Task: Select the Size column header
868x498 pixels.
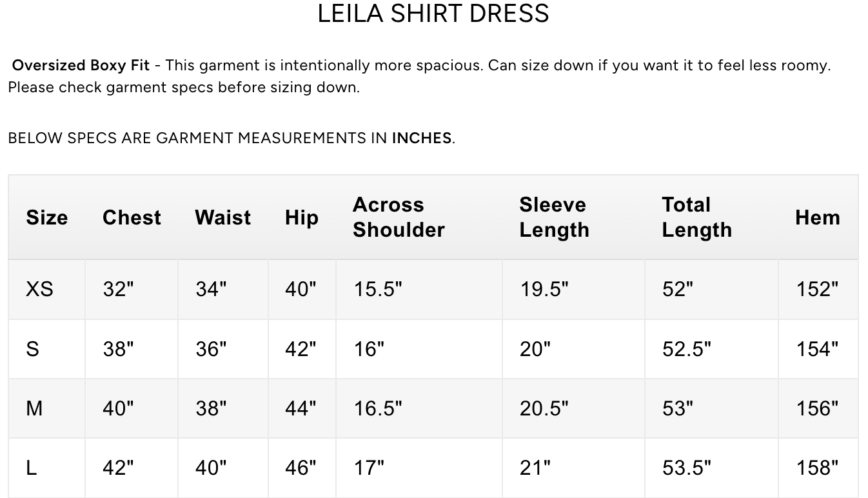Action: coord(46,217)
